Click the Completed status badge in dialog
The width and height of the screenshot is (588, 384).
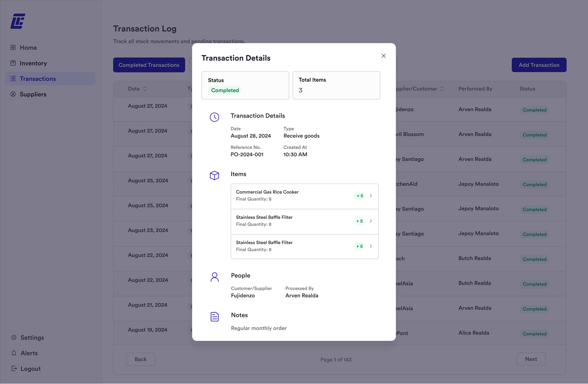coord(225,90)
